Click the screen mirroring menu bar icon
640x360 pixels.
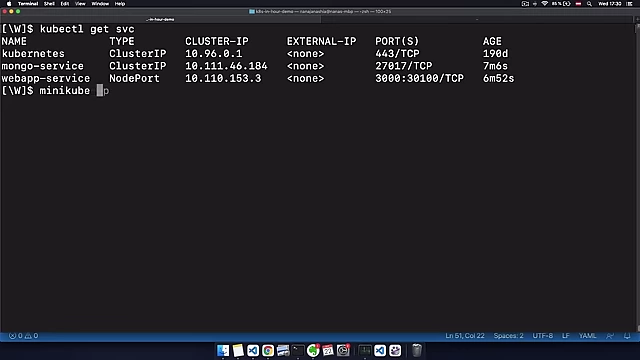coord(525,4)
